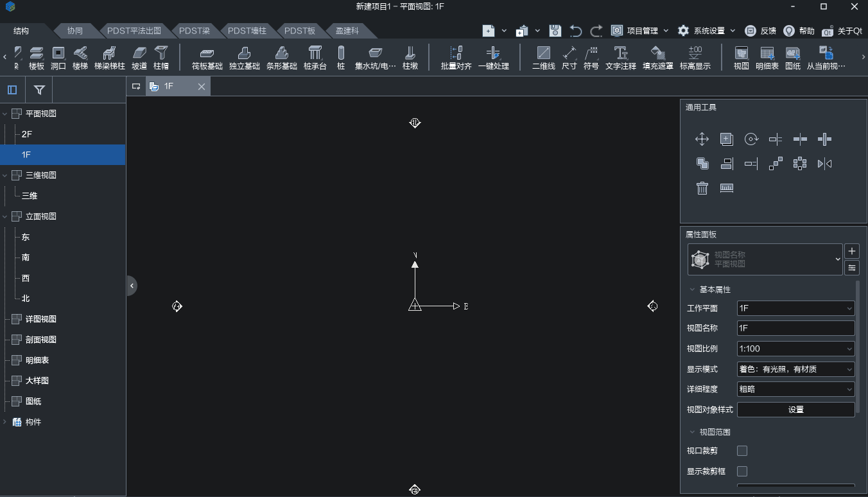Switch to the PDST平法出图 tab
This screenshot has width=868, height=497.
[x=134, y=31]
